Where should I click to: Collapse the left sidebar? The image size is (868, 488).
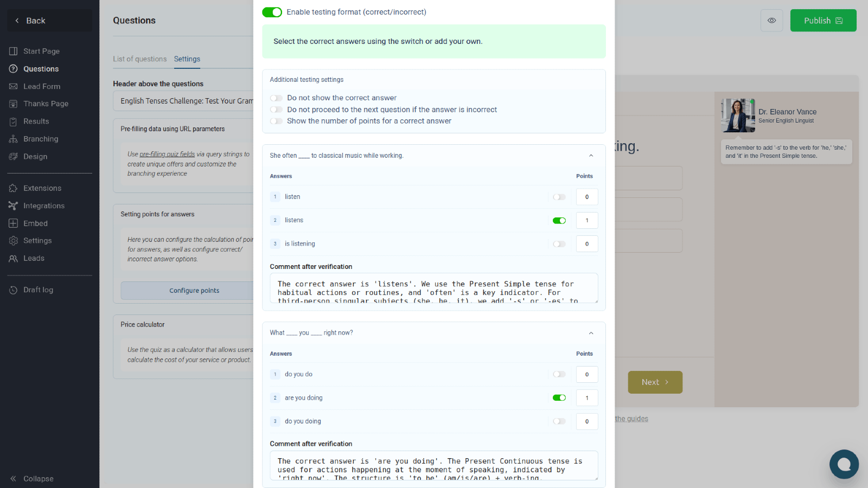(x=33, y=478)
